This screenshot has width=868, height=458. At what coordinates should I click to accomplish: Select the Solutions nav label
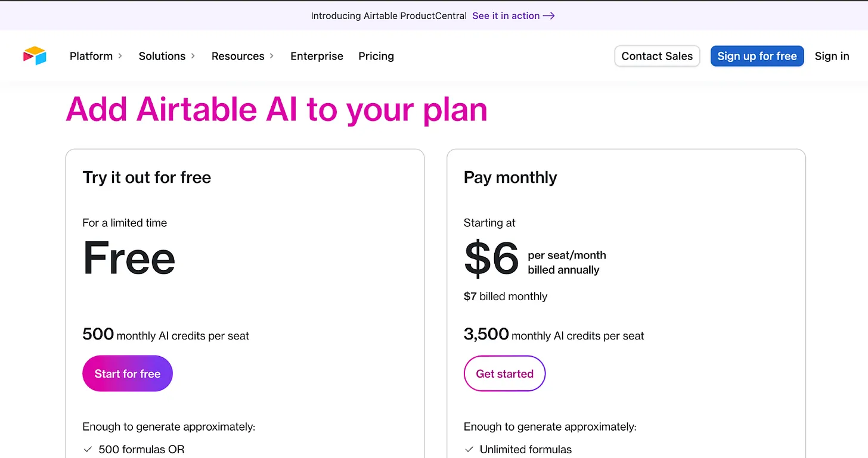click(x=162, y=56)
